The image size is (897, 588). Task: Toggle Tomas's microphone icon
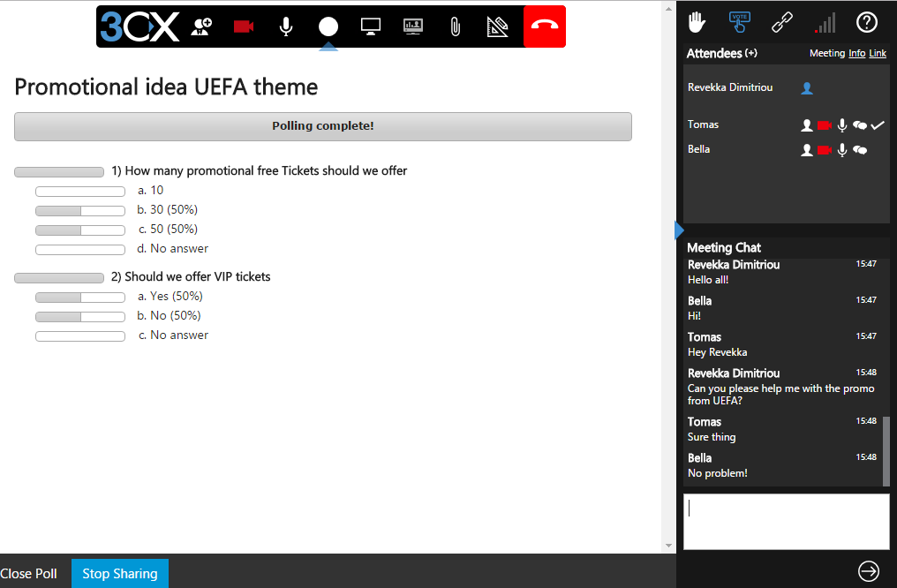click(x=842, y=125)
